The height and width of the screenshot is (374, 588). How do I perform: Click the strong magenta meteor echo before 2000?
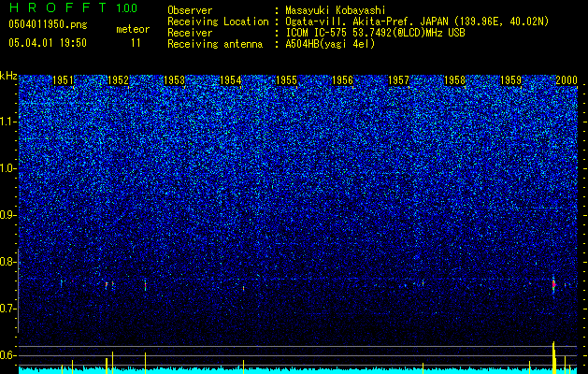coord(553,285)
